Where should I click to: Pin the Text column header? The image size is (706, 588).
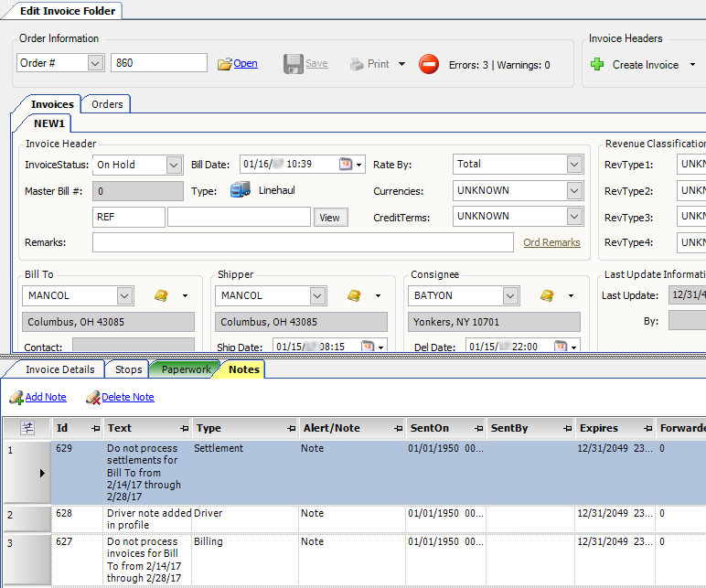[x=184, y=429]
